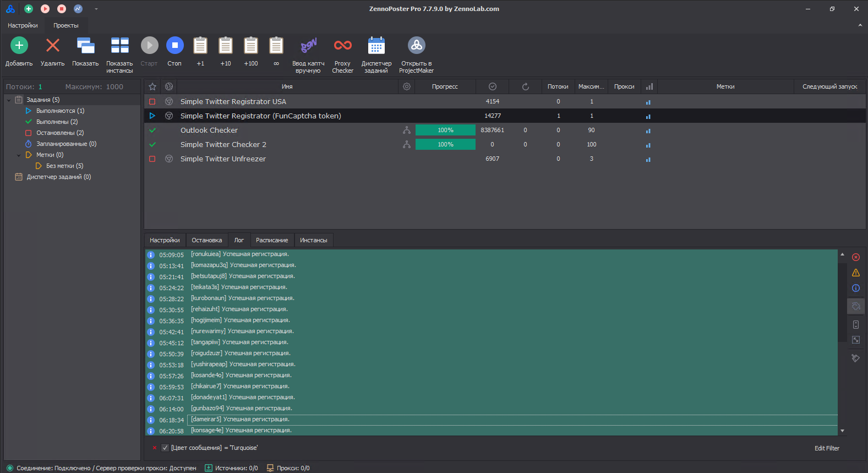Select Диспетчер заданий (0) tree item

tap(58, 177)
